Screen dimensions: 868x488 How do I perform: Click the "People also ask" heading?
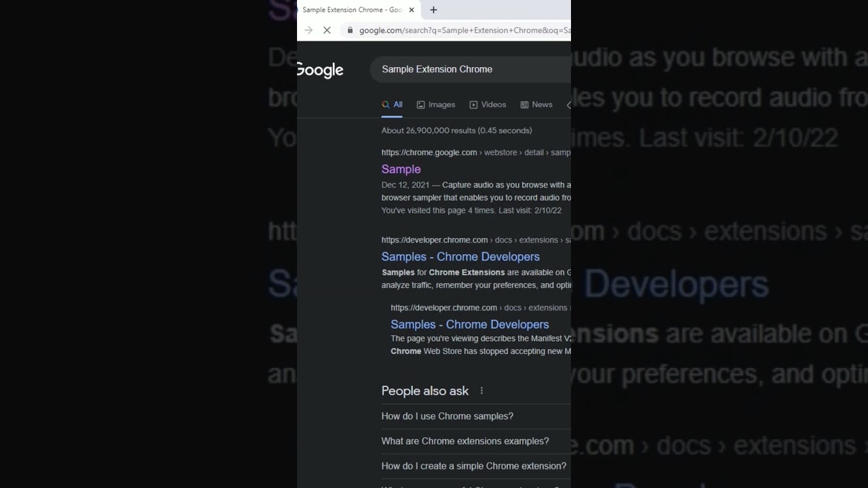425,391
